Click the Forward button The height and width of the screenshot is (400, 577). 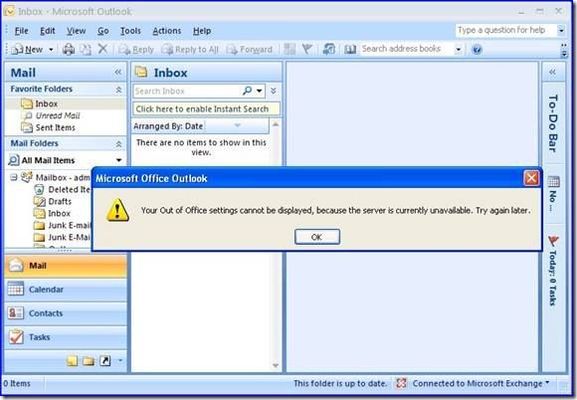pos(249,49)
